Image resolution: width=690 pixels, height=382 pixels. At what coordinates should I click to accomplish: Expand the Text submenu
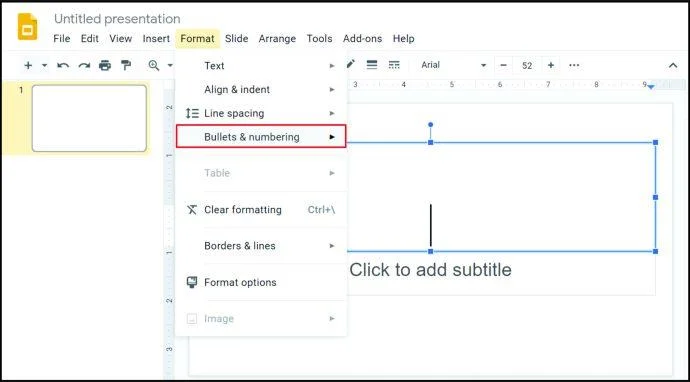(261, 66)
